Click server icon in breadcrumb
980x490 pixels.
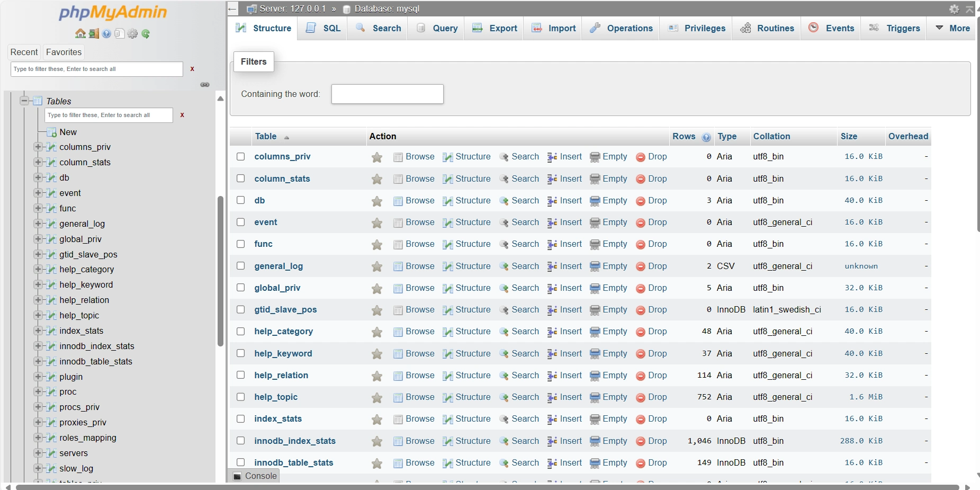(251, 9)
